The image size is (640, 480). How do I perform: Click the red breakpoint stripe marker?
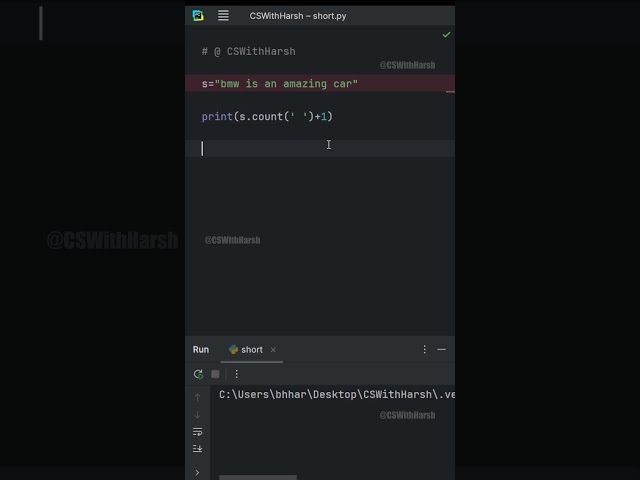(450, 92)
